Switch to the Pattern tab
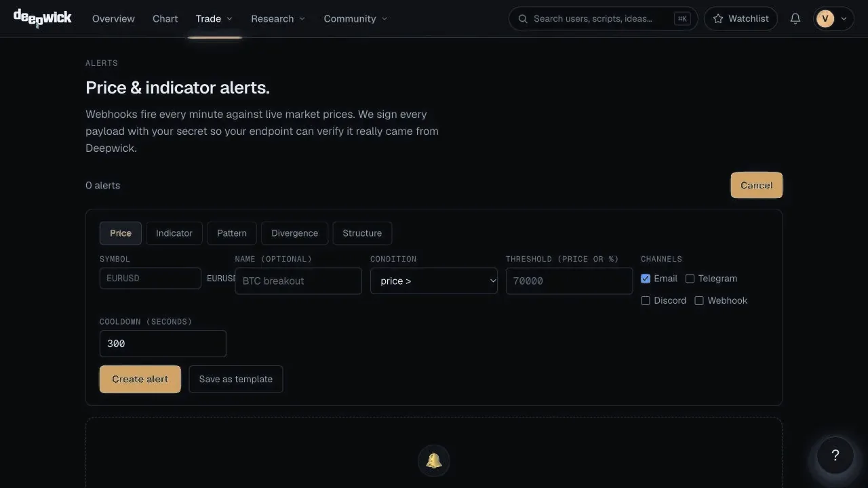 [232, 233]
